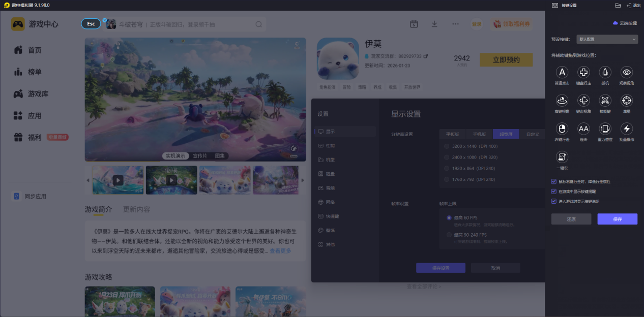The image size is (644, 317).
Task: Switch to 自定义 resolution tab
Action: [x=533, y=134]
